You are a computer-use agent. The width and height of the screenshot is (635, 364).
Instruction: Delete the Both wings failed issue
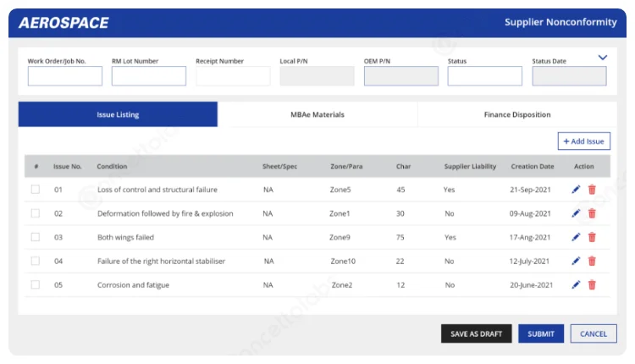coord(592,237)
